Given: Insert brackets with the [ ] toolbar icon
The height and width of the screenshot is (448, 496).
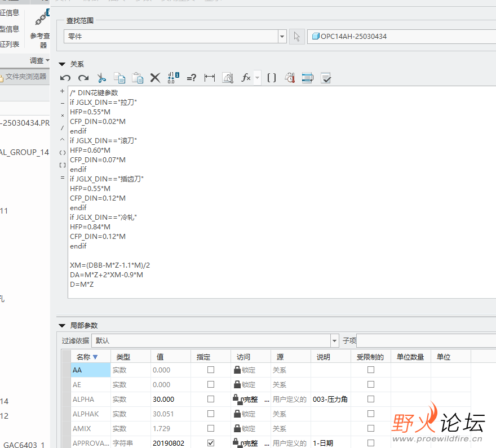Looking at the screenshot, I should pyautogui.click(x=272, y=77).
